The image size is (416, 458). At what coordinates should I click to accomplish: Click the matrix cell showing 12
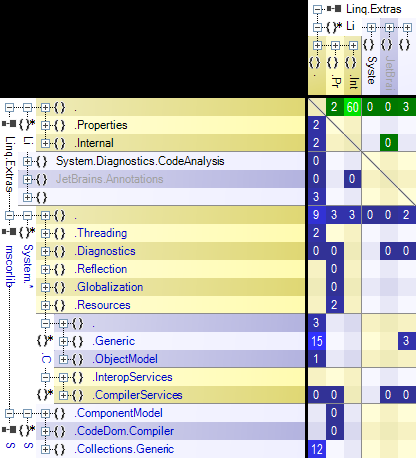pos(317,449)
